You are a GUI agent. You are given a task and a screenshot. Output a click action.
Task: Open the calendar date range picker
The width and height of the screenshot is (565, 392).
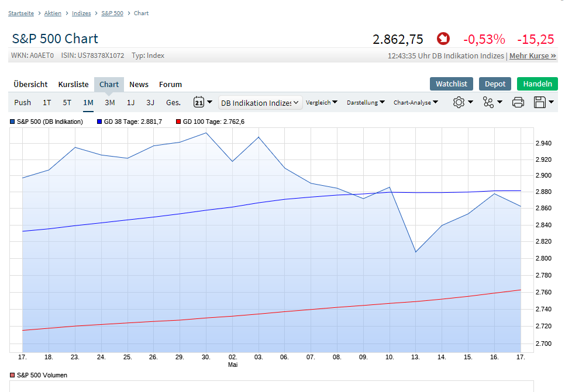pos(202,102)
